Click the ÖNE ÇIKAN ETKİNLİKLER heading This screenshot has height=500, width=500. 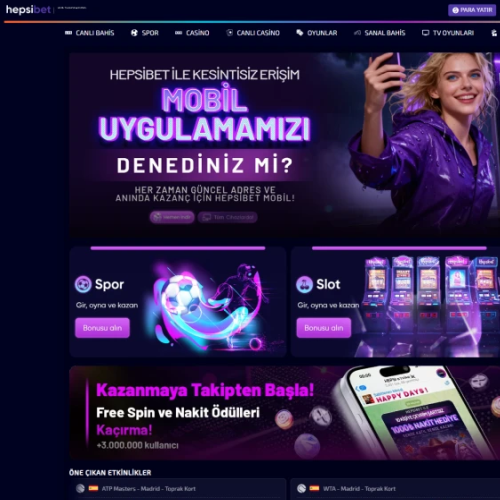pyautogui.click(x=110, y=473)
